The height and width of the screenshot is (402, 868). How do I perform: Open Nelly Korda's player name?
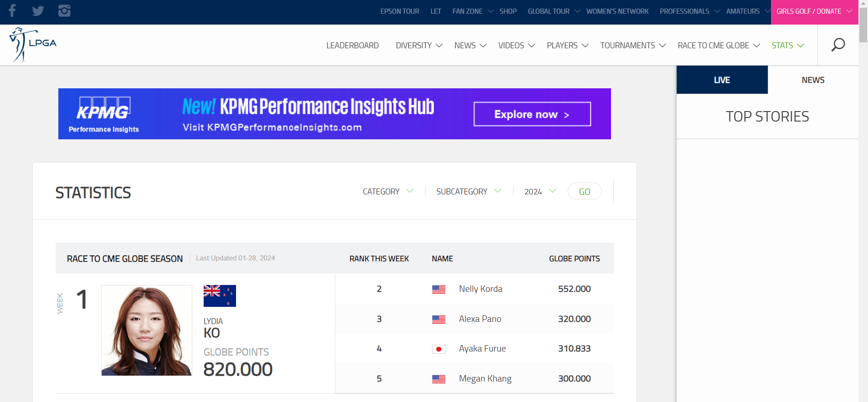[x=481, y=289]
